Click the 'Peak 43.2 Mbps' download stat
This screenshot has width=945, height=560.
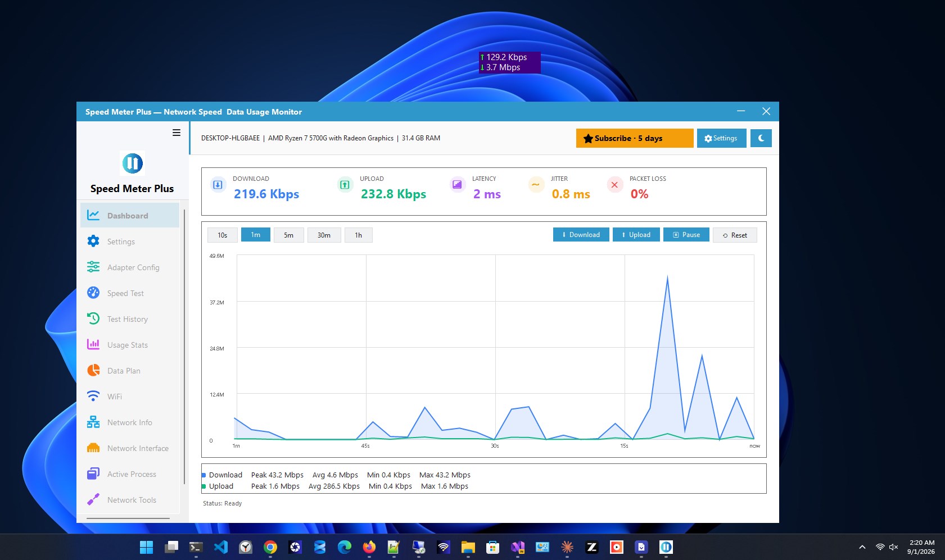(x=277, y=475)
